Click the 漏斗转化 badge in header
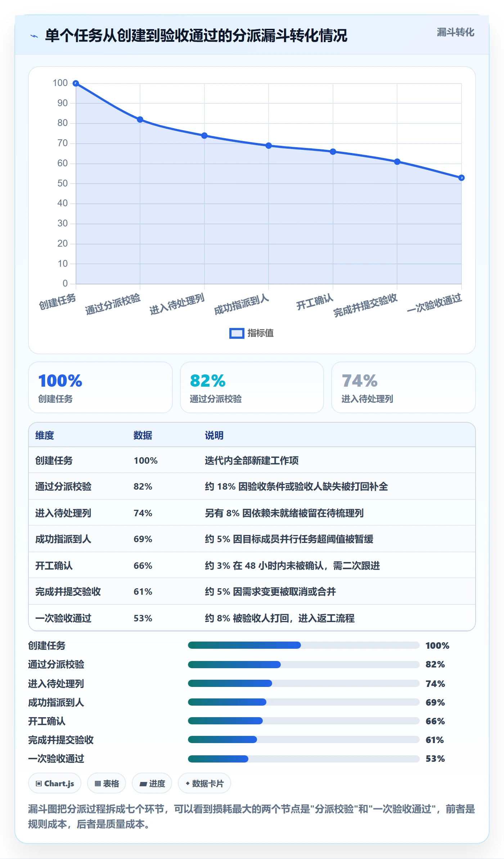Screen dimensions: 504x859 [x=455, y=32]
